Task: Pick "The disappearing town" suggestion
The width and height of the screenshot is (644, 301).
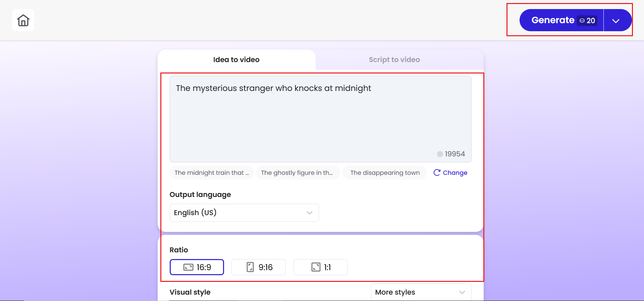Action: click(385, 172)
